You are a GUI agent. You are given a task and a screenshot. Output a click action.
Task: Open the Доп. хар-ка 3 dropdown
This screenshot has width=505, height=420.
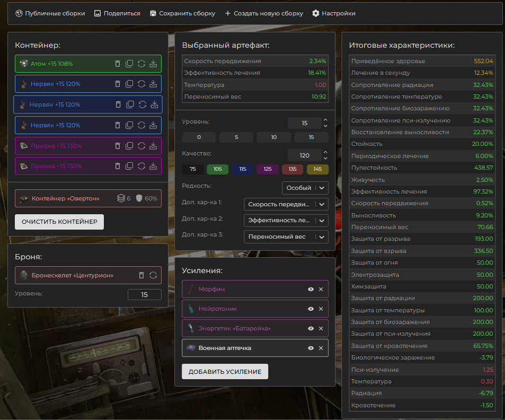pos(286,237)
